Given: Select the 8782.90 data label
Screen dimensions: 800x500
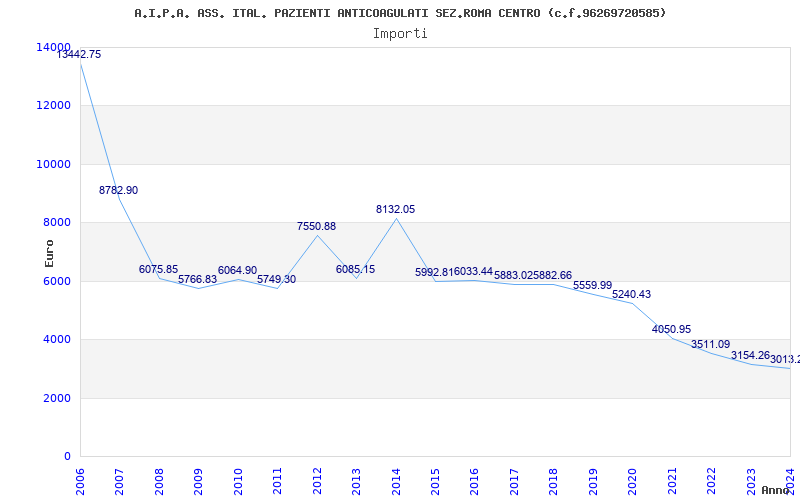Looking at the screenshot, I should point(118,190).
